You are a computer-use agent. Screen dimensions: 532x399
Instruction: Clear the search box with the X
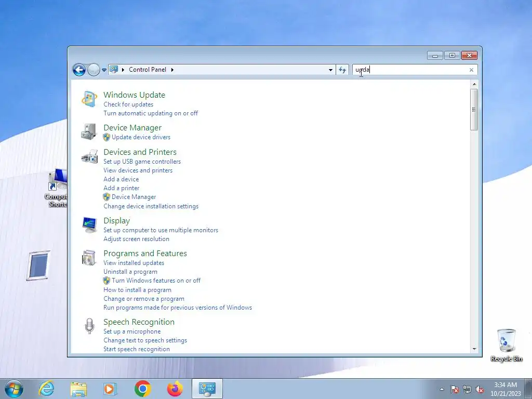471,70
